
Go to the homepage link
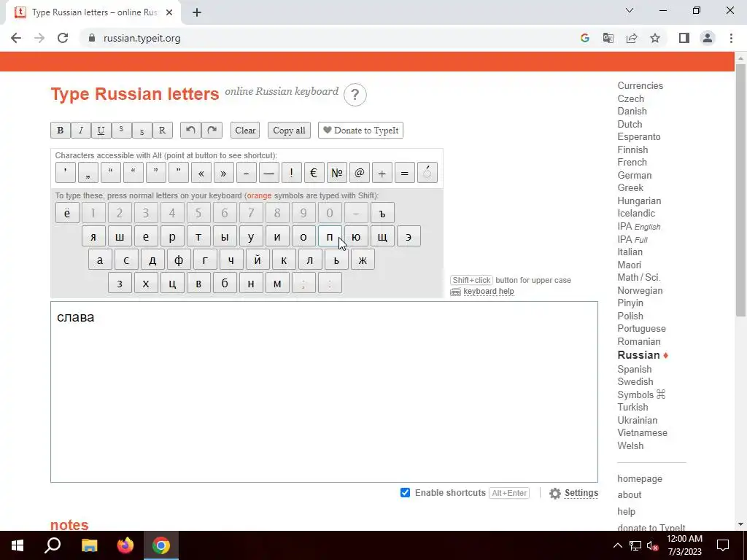point(640,479)
